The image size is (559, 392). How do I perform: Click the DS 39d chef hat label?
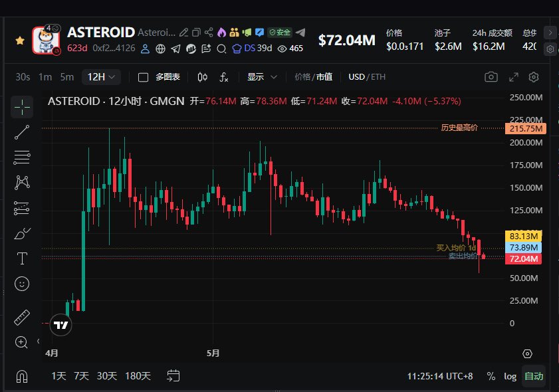click(252, 48)
